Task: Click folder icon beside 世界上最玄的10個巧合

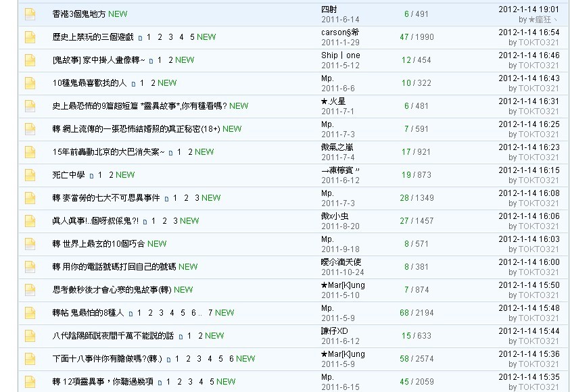Action: (x=30, y=244)
